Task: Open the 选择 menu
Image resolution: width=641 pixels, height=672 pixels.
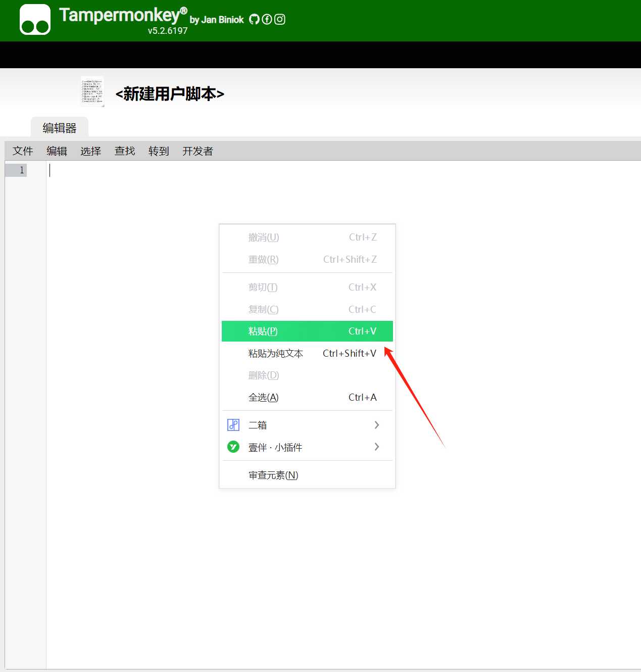Action: pyautogui.click(x=91, y=151)
